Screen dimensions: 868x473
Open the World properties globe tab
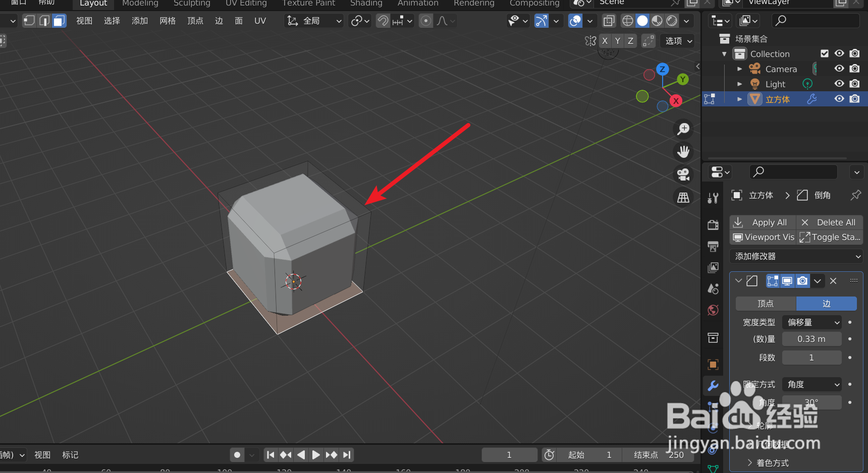(x=713, y=310)
